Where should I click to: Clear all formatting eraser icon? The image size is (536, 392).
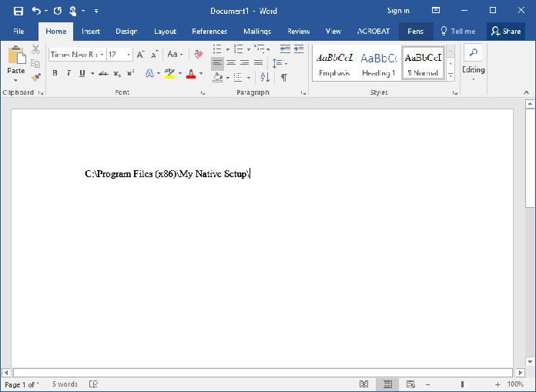(199, 55)
